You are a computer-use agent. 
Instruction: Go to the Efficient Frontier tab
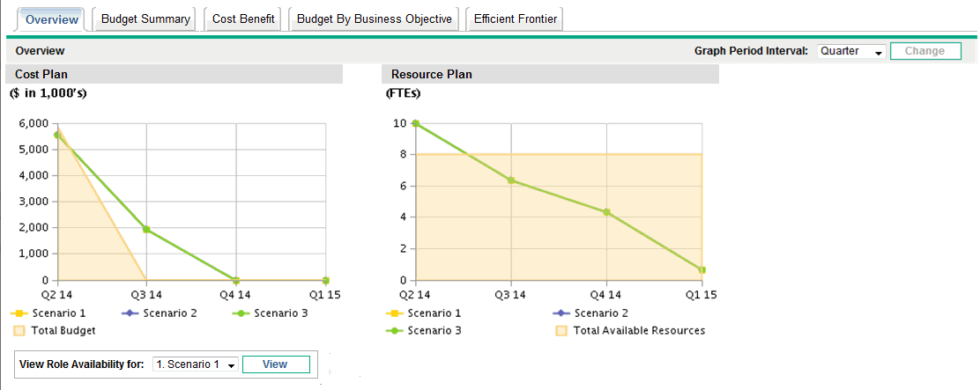(x=516, y=19)
